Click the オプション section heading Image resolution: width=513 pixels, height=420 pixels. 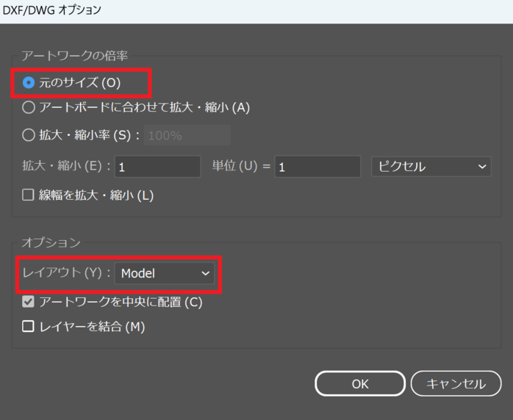click(51, 242)
